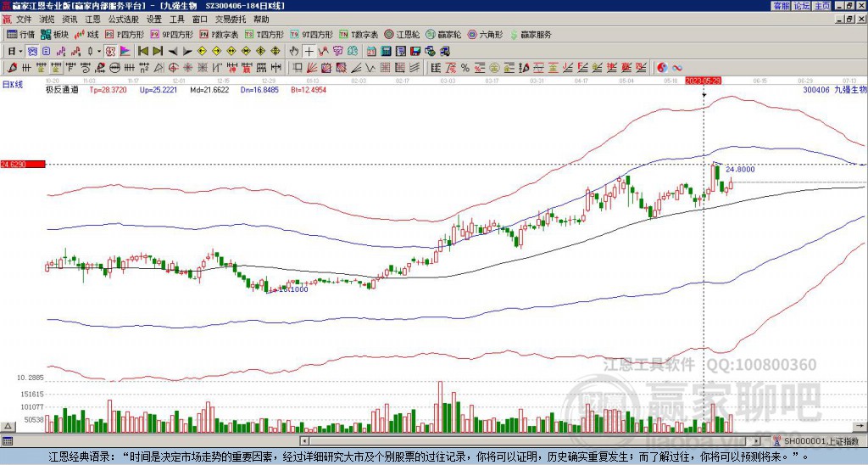Open the 日 period dropdown
Viewport: 868px width, 465px height.
[x=15, y=52]
